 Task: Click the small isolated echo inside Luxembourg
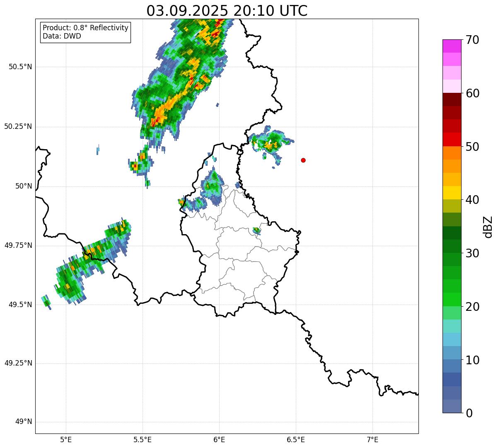pos(257,230)
